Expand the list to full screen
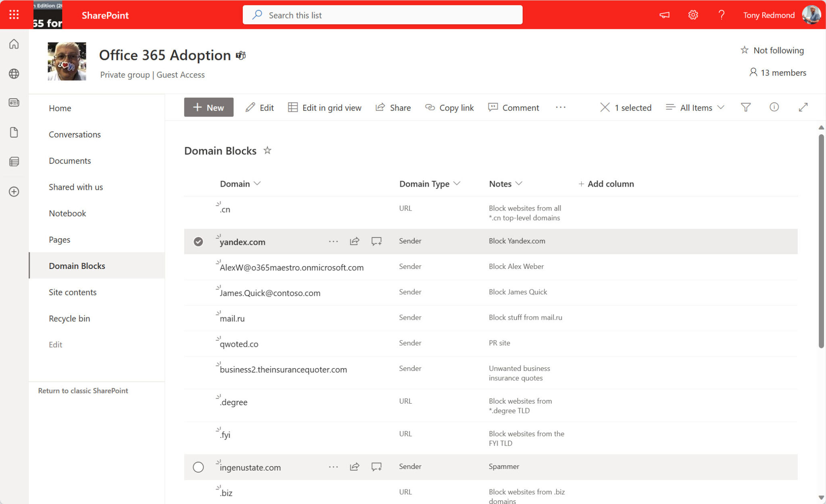Viewport: 826px width, 504px height. click(x=803, y=107)
